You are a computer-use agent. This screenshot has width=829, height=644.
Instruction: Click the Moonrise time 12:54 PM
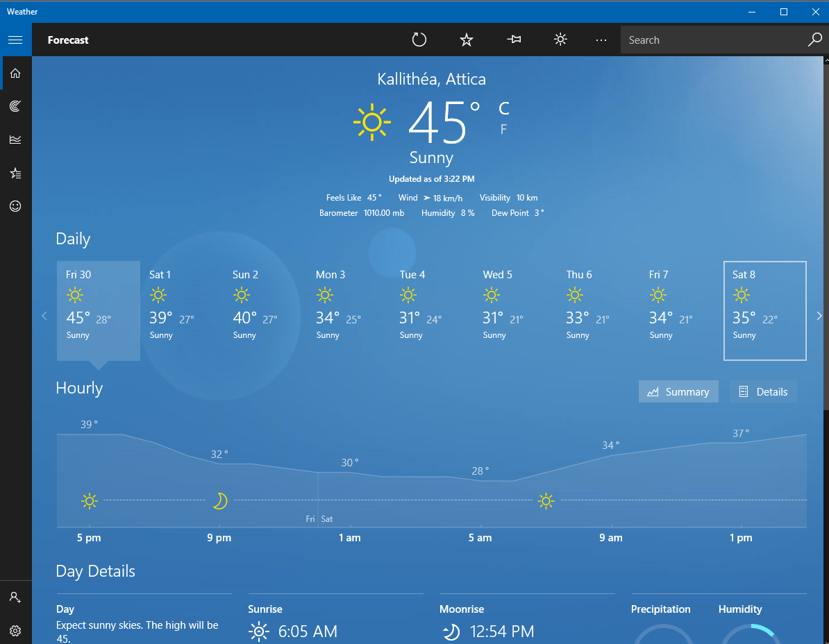(x=502, y=632)
